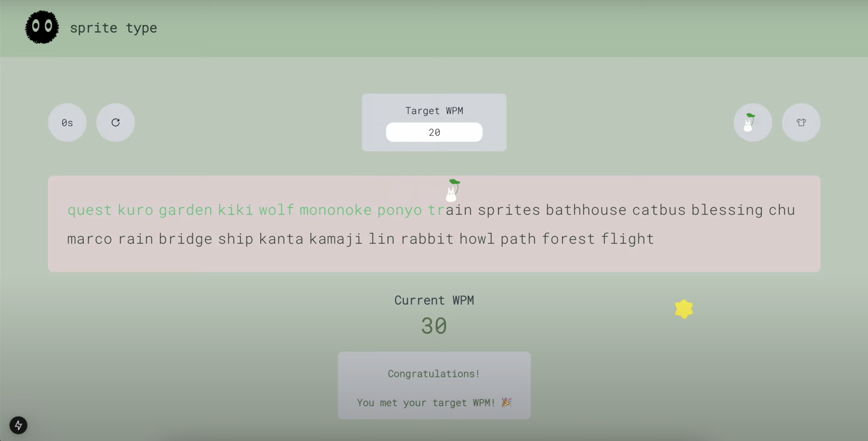This screenshot has height=441, width=868.
Task: Open the shirt theme icon button
Action: pyautogui.click(x=801, y=122)
